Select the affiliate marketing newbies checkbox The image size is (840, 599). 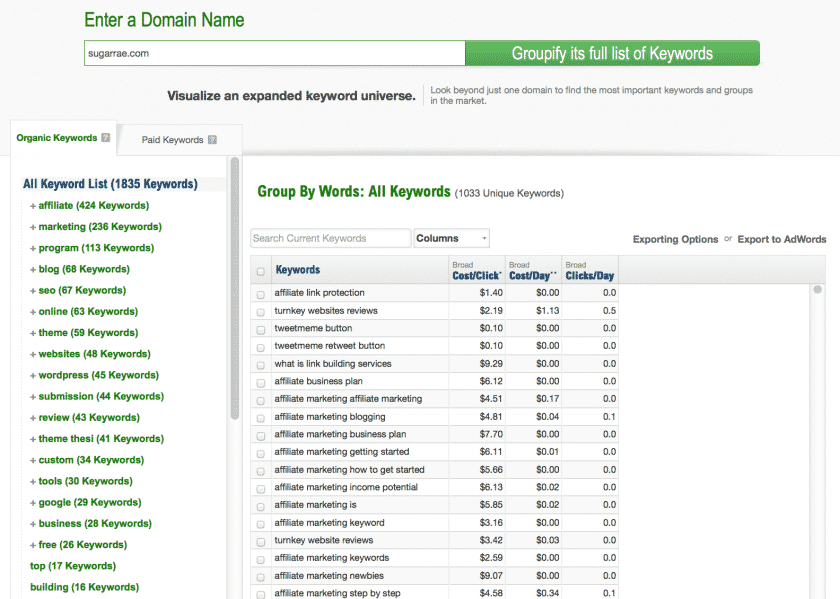tap(261, 578)
